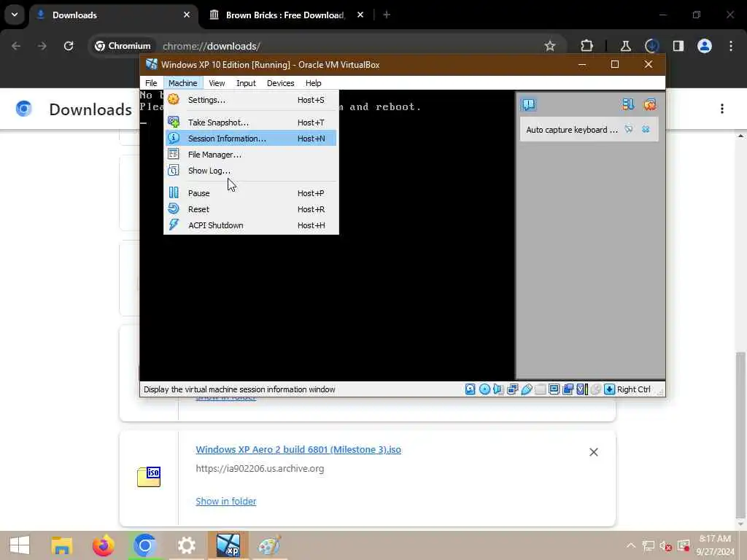Click the USB devices status icon

pos(527,389)
